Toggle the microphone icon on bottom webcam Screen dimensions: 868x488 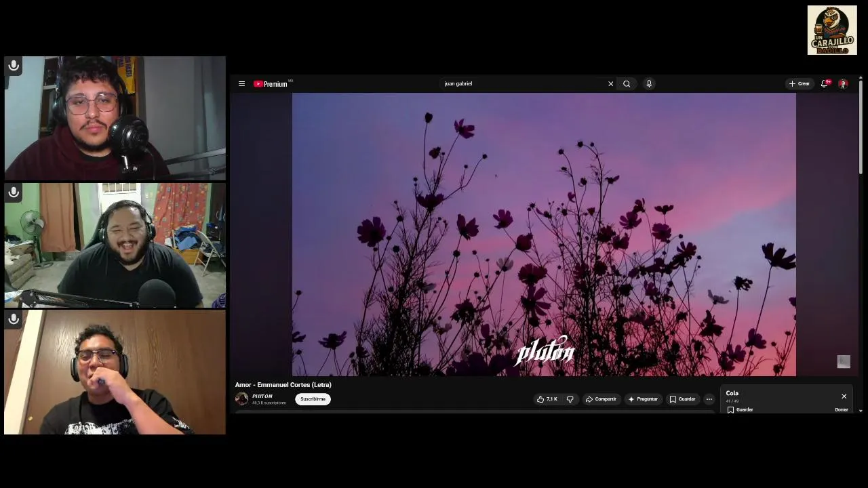[x=14, y=319]
